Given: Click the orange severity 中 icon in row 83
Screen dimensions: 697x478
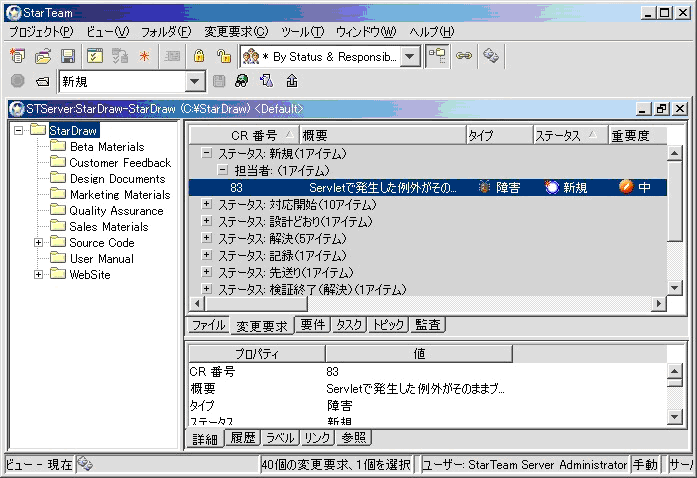Looking at the screenshot, I should tap(626, 187).
